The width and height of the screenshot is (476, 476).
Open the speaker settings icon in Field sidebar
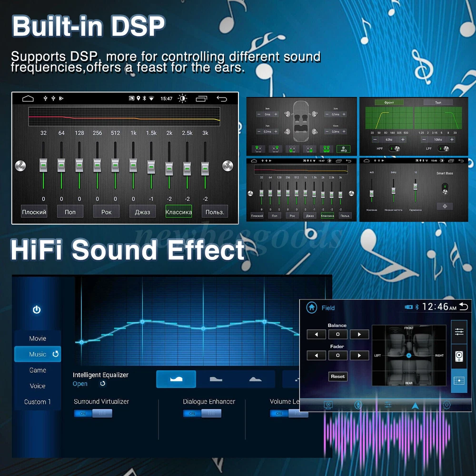point(459,356)
